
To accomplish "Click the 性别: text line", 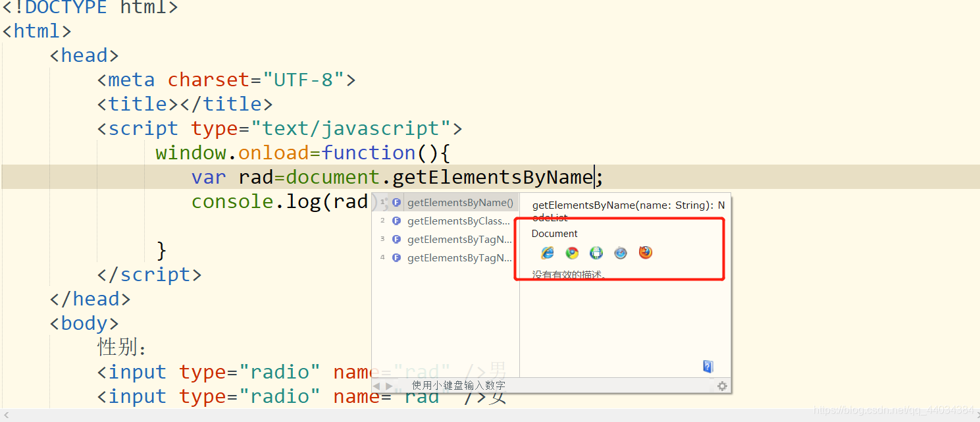I will pos(122,347).
